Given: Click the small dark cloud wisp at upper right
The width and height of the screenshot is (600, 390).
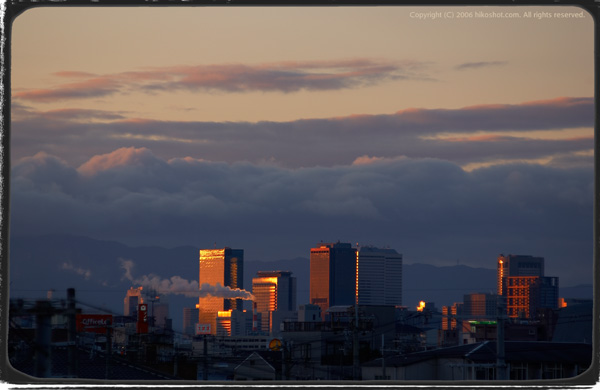Looking at the screenshot, I should click(480, 65).
